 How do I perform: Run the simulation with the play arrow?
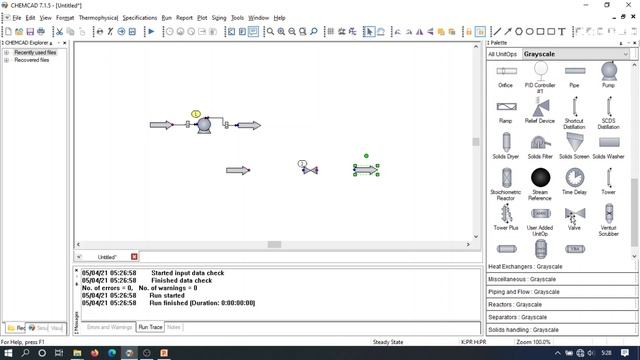pos(151,31)
